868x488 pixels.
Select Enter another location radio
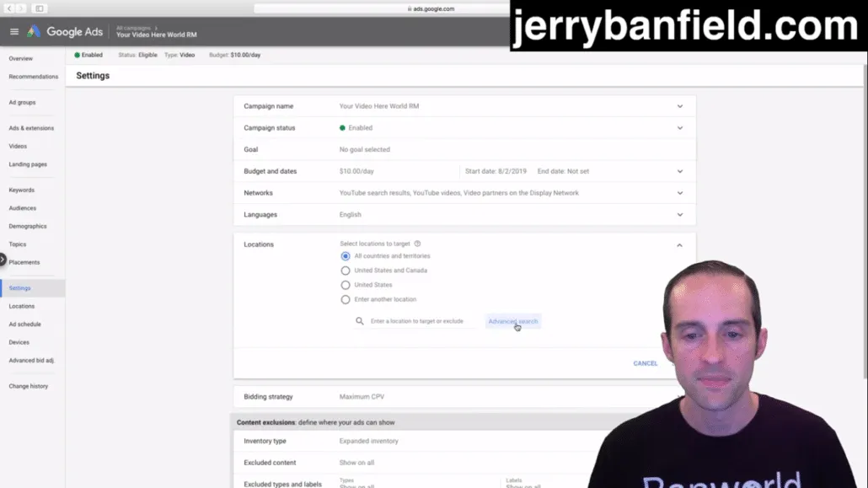(346, 300)
